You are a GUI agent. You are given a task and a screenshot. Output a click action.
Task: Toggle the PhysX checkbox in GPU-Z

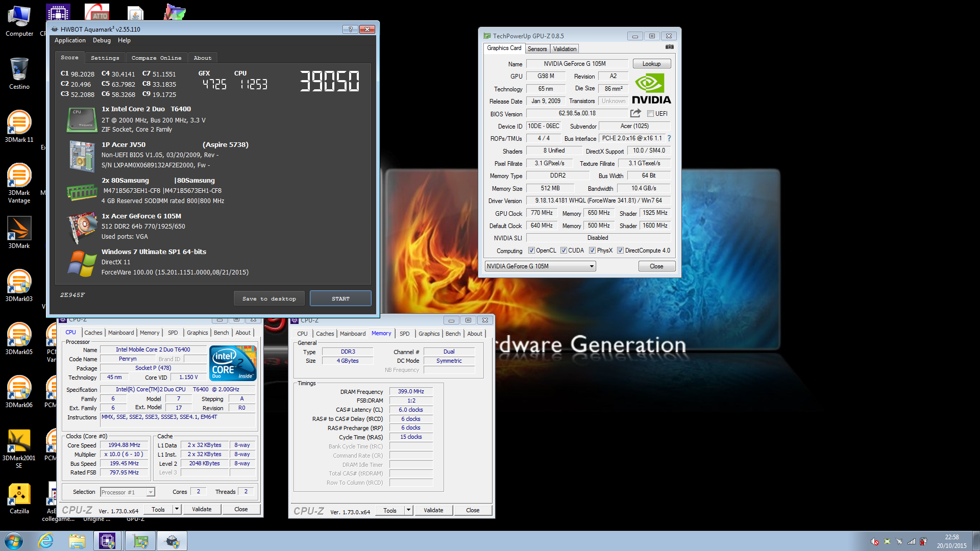[x=592, y=251]
